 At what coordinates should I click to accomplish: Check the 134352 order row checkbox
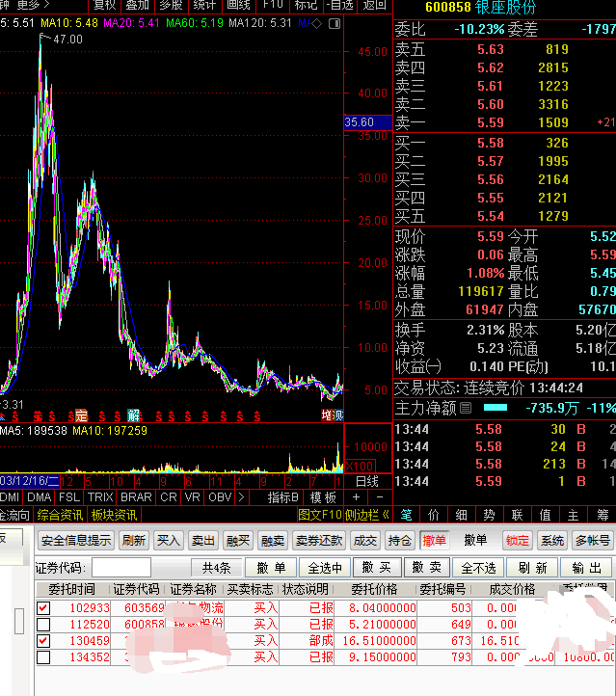[43, 657]
